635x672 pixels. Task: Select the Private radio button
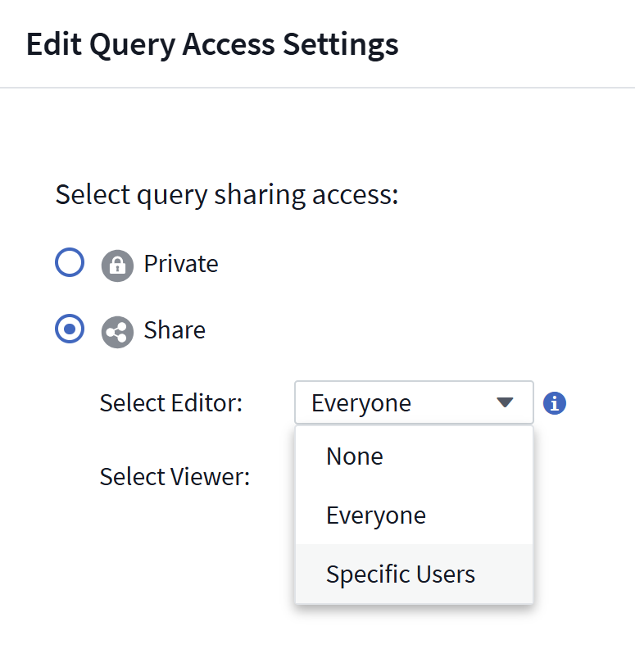click(x=70, y=262)
